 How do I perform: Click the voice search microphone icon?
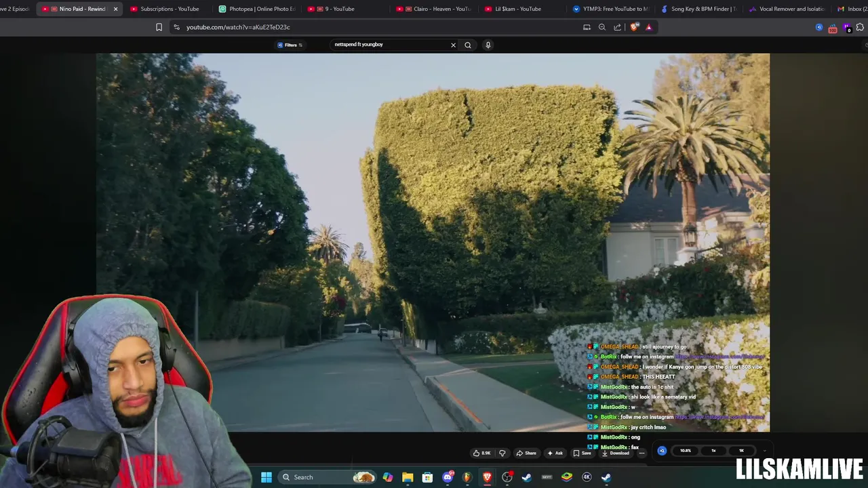pos(488,45)
